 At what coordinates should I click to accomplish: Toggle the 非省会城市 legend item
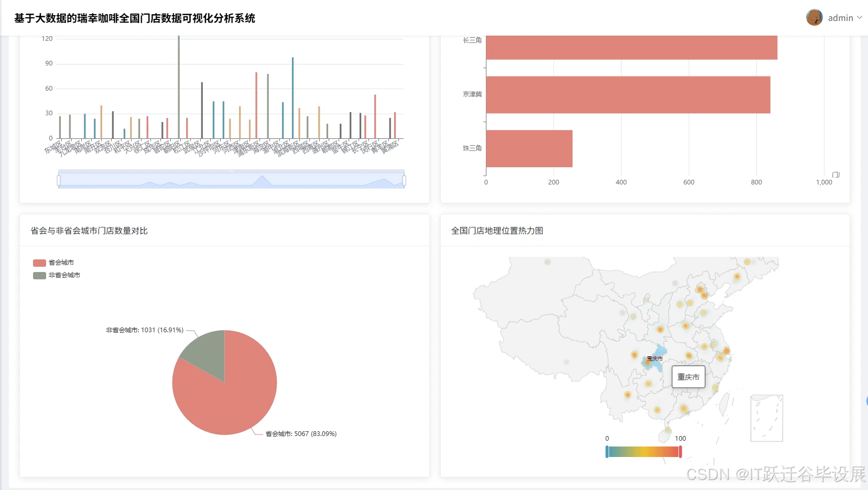click(x=57, y=275)
